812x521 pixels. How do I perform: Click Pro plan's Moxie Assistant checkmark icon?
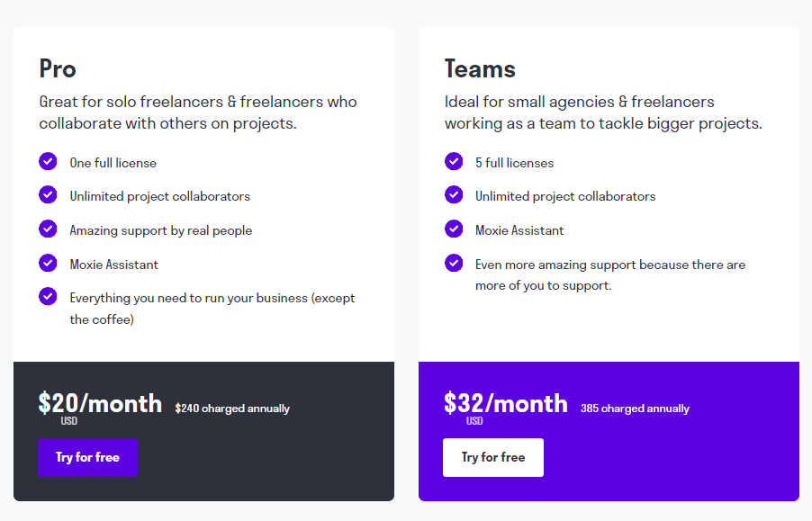(x=48, y=263)
